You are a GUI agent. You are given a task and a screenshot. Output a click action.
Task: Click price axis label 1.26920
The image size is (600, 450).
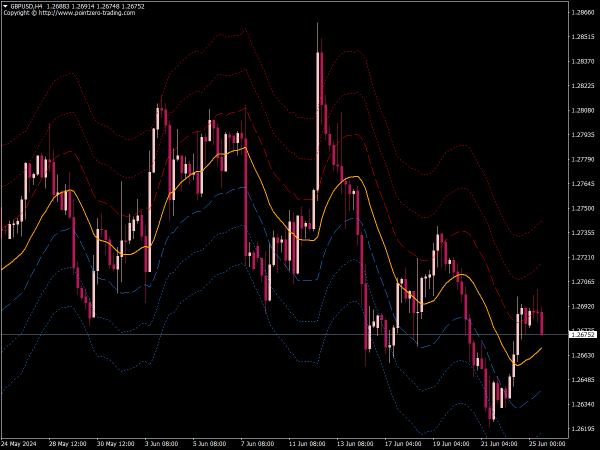coord(583,306)
